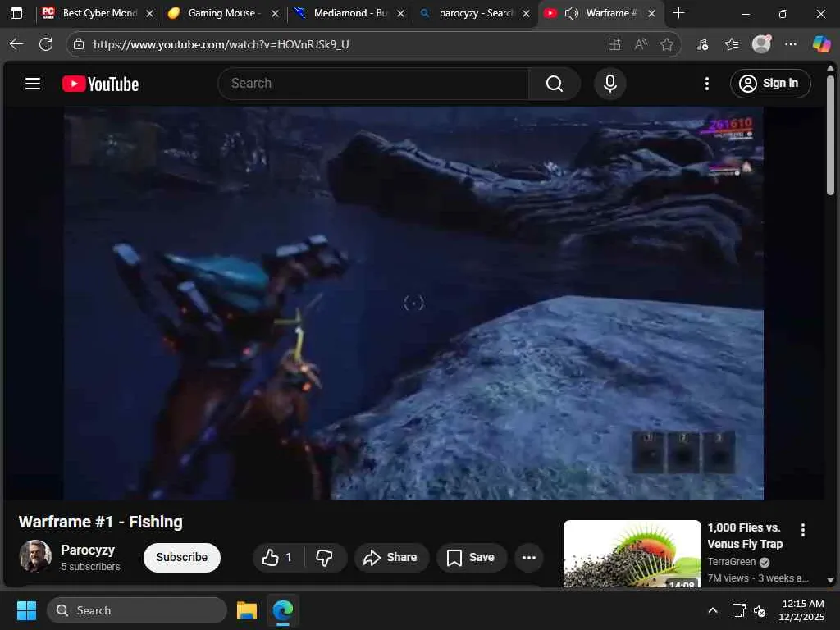The height and width of the screenshot is (630, 840).
Task: Click the scrollbar down arrow
Action: [830, 580]
